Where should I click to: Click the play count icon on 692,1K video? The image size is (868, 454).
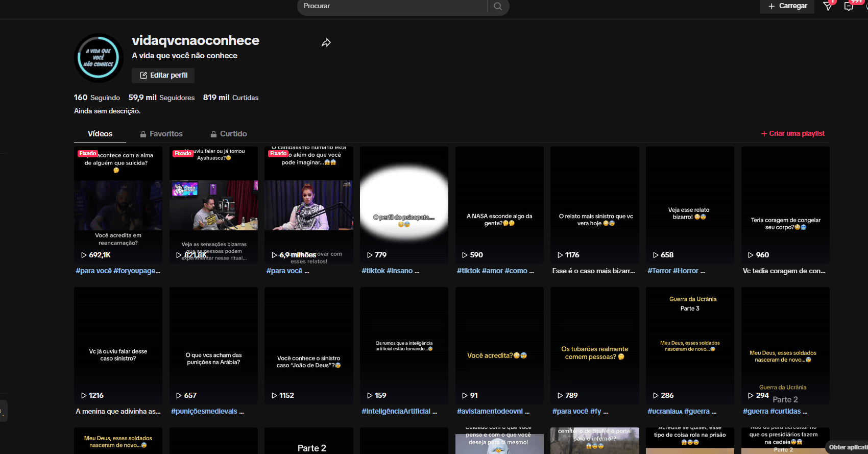84,255
